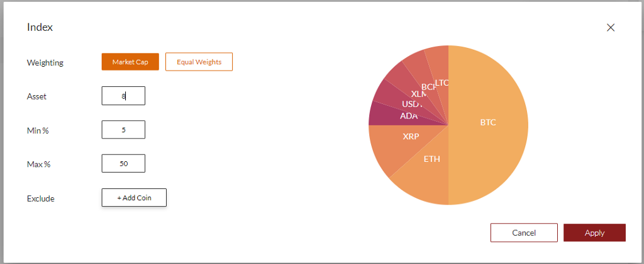
Task: Cancel the index settings
Action: [524, 232]
